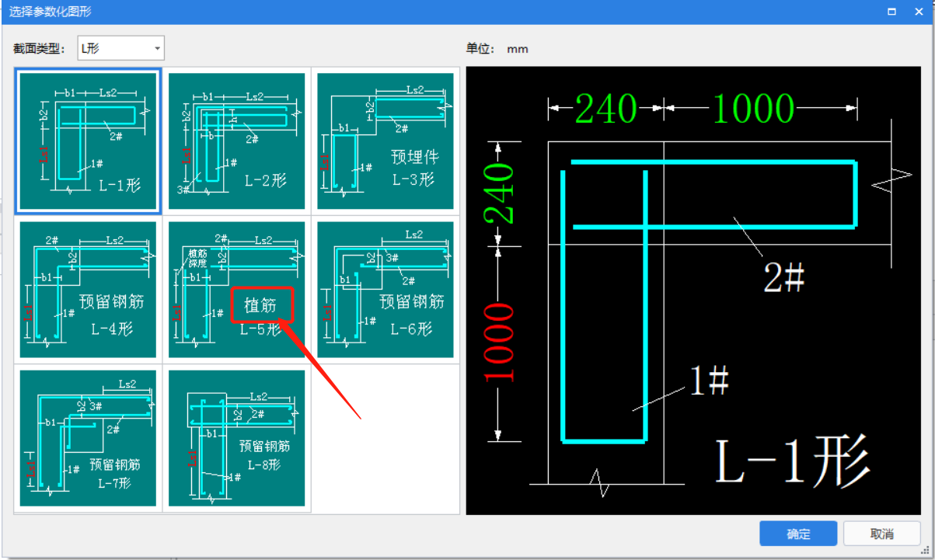
Task: Maximize the 选择参数化图形 dialog
Action: [891, 12]
